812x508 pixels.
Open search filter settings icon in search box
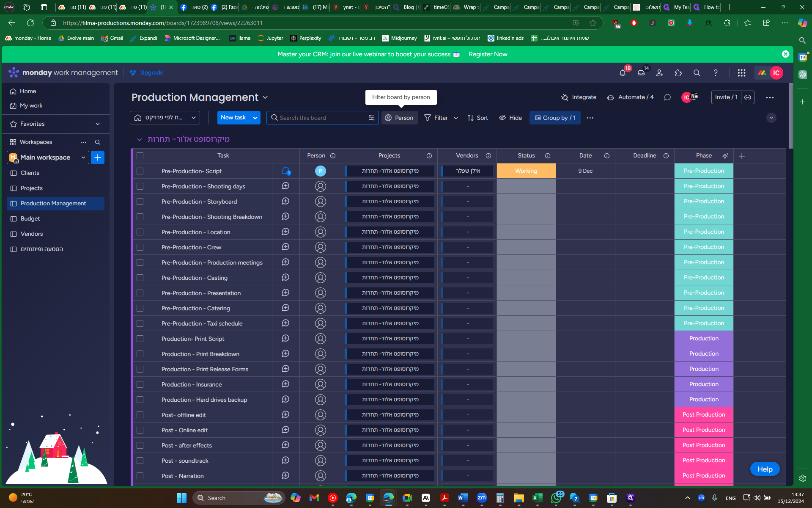click(371, 118)
